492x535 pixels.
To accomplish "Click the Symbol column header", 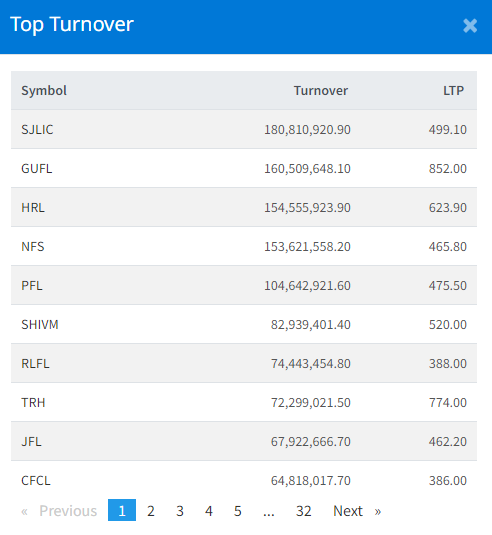I will [44, 91].
